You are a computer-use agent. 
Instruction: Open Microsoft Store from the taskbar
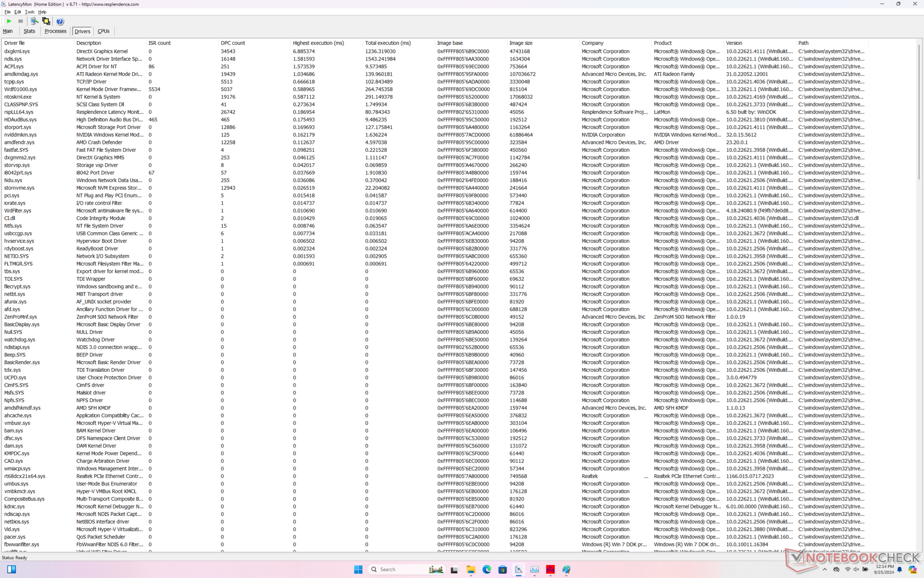[x=502, y=569]
